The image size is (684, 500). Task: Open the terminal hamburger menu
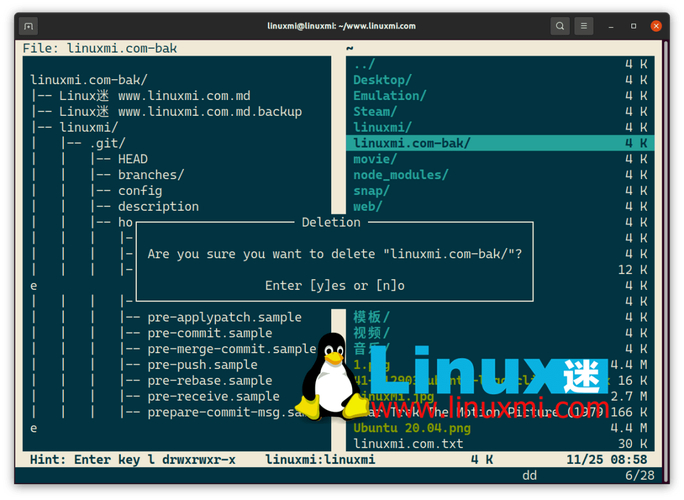pos(584,26)
